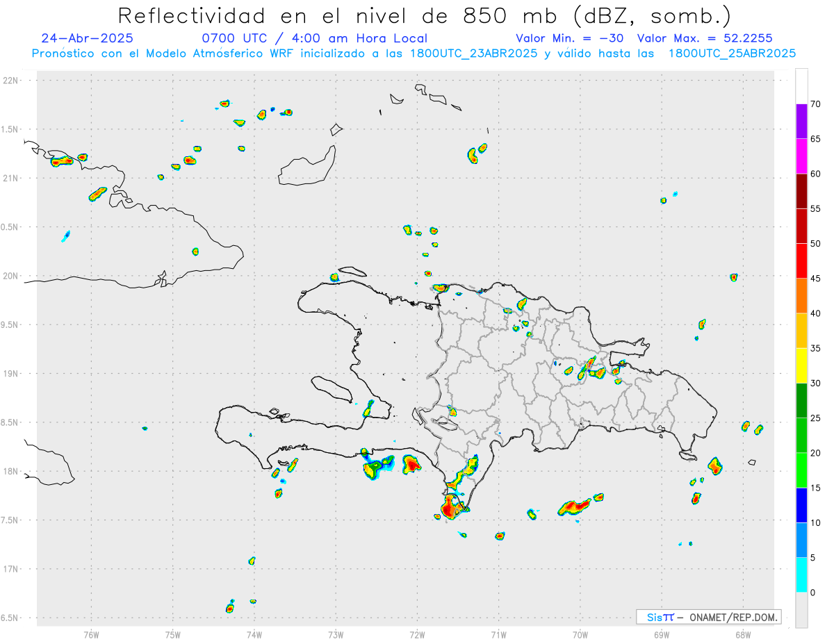Click the purple 65-70 dBZ colorbar segment
Screen dimensions: 834x644
pyautogui.click(x=801, y=122)
